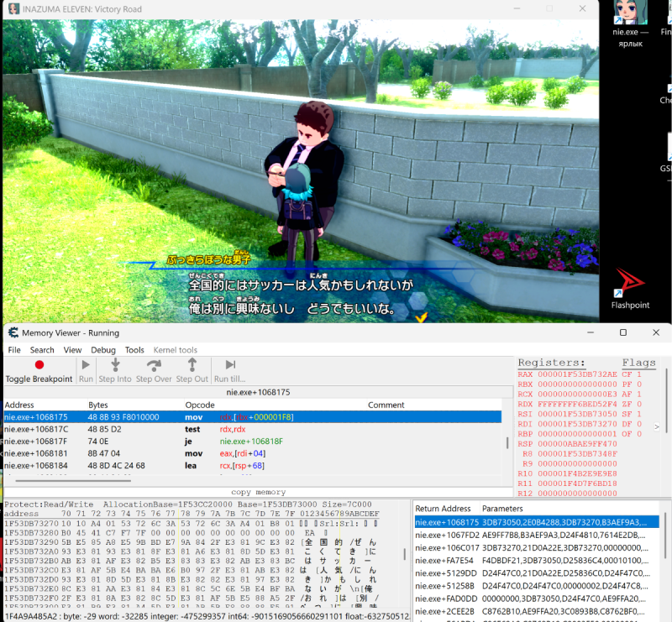This screenshot has height=622, width=672.
Task: Click the Run debugger button
Action: pos(86,371)
